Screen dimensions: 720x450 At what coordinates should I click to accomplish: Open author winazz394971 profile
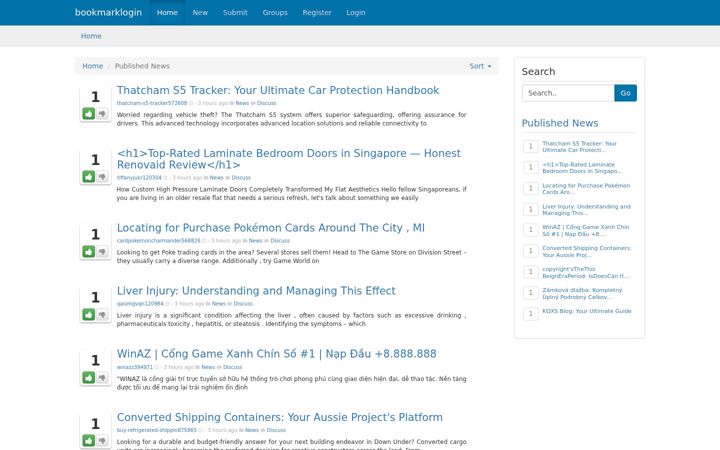point(135,367)
